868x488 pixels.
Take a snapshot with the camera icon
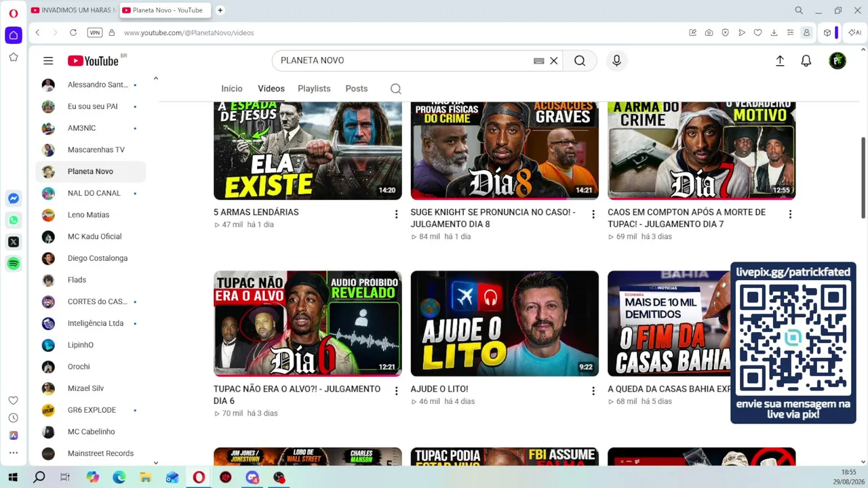point(709,33)
